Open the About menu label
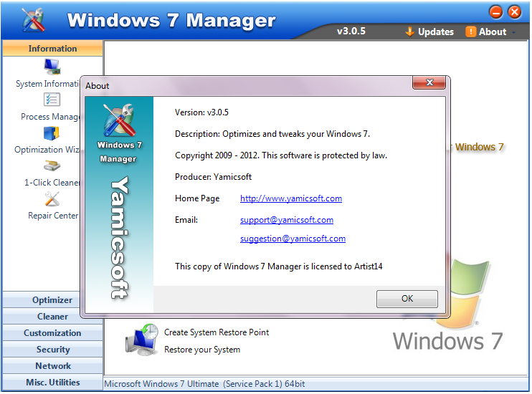This screenshot has height=394, width=532. point(493,32)
